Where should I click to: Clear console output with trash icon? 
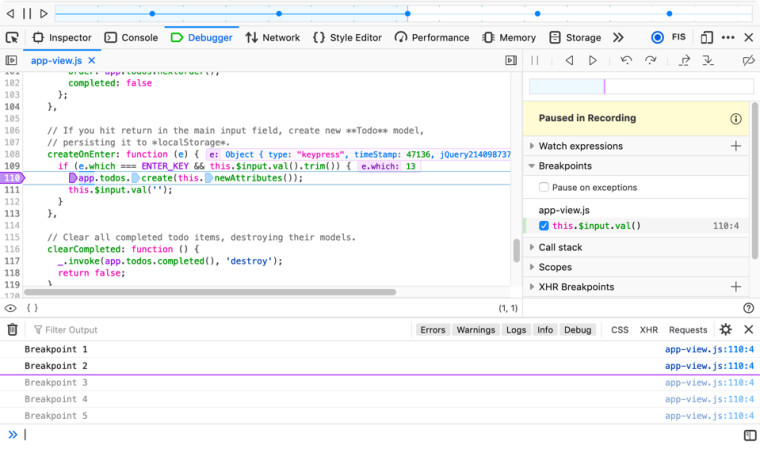coord(12,329)
